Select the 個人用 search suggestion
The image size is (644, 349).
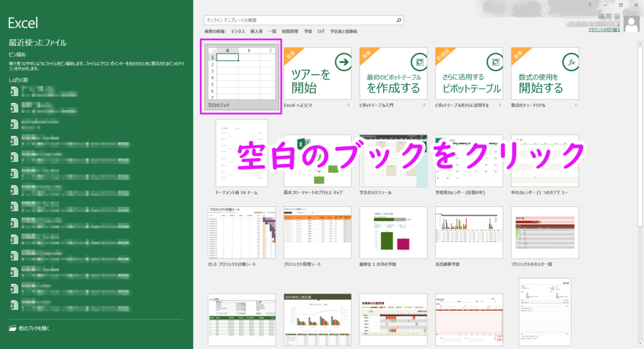click(257, 31)
